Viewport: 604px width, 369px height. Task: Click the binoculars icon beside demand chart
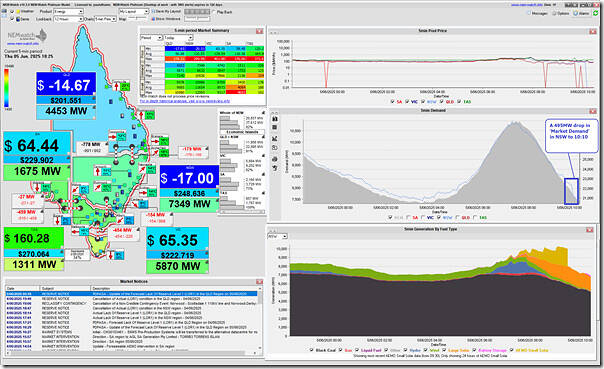[x=275, y=119]
